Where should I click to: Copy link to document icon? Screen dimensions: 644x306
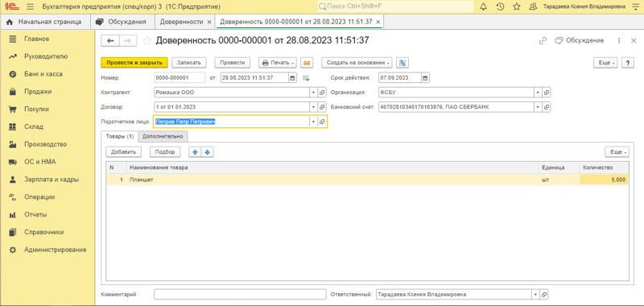[543, 40]
